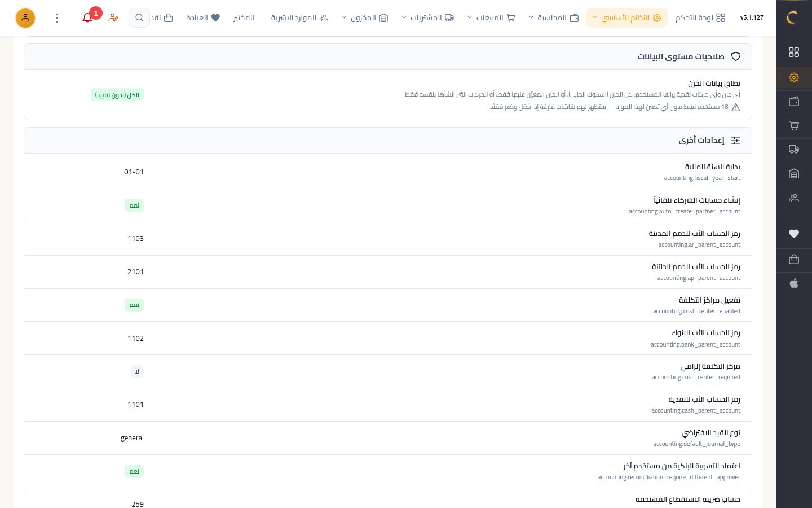Click the نعم badge for reconciliation different approver
The height and width of the screenshot is (508, 812).
[x=134, y=471]
